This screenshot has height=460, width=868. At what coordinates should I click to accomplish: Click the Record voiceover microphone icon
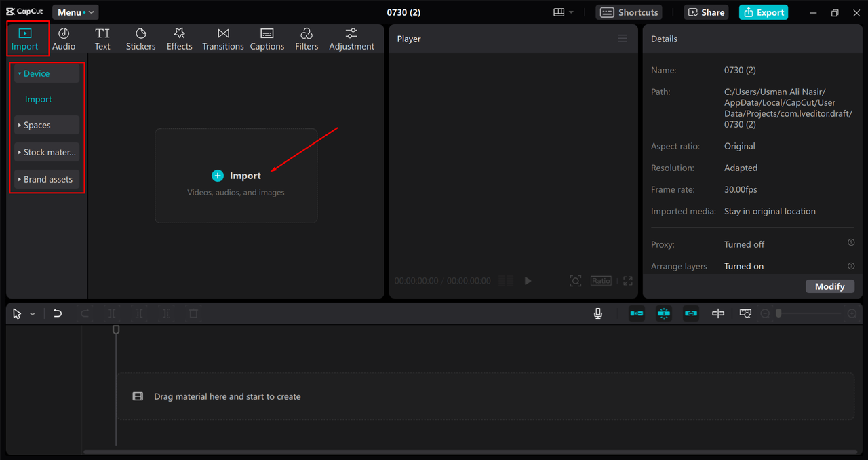coord(598,313)
